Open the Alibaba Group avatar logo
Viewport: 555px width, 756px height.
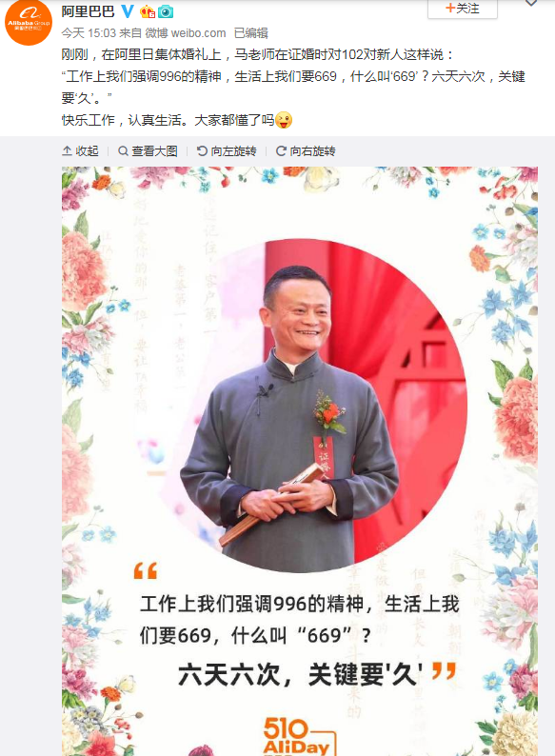[29, 22]
